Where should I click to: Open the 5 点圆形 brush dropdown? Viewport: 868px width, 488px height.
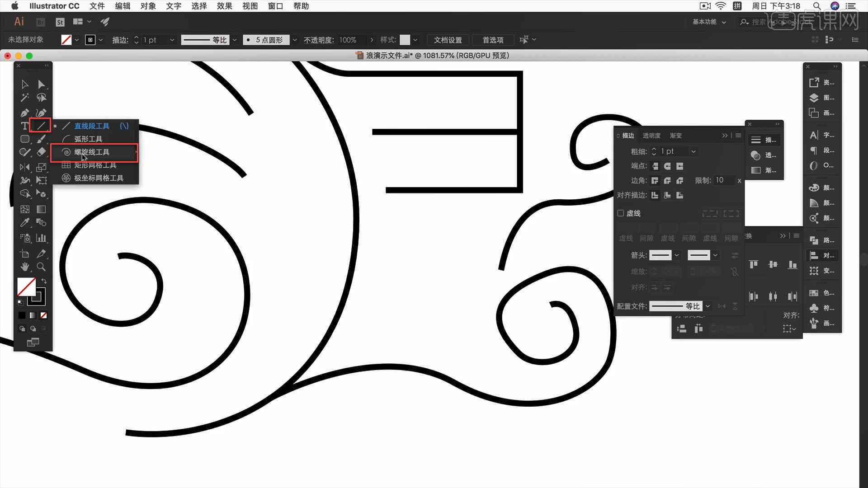point(295,40)
